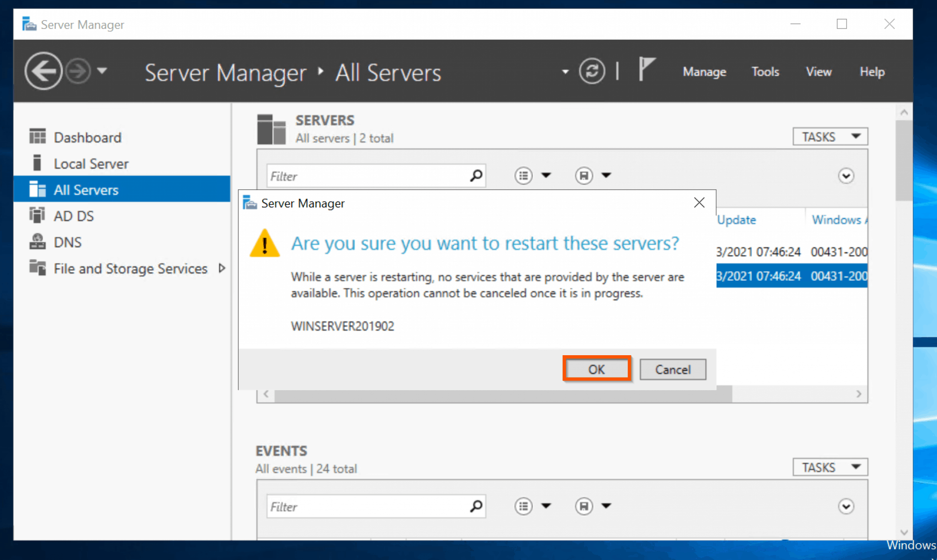
Task: Open the Manage menu
Action: (x=704, y=71)
